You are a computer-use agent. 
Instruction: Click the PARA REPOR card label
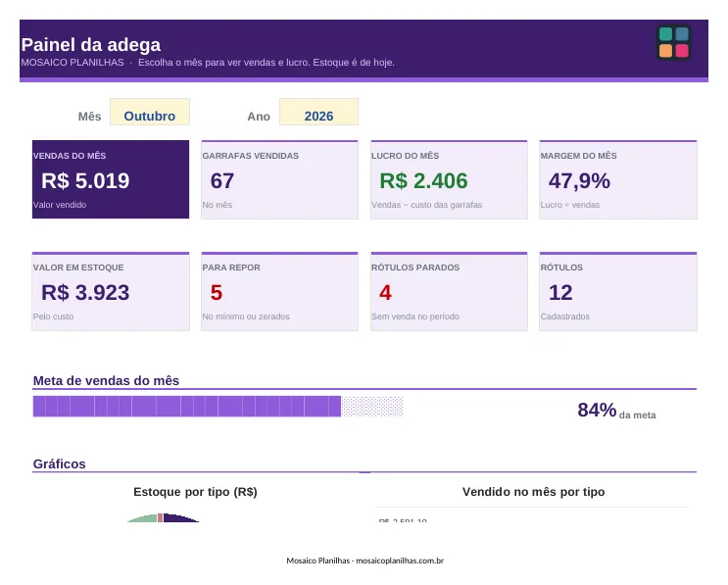point(231,268)
